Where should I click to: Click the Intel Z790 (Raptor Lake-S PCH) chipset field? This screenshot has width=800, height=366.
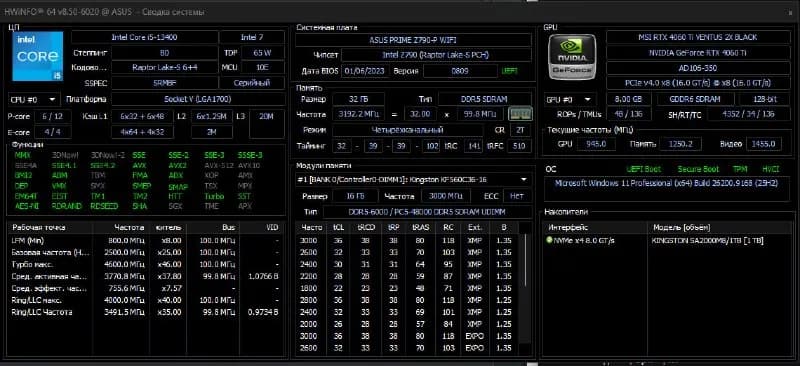[x=436, y=55]
